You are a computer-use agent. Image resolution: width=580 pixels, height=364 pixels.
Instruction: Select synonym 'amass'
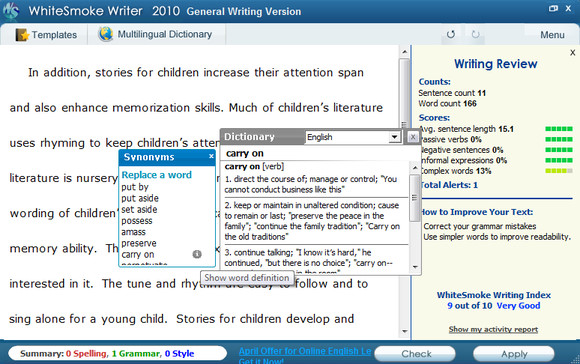click(x=134, y=232)
